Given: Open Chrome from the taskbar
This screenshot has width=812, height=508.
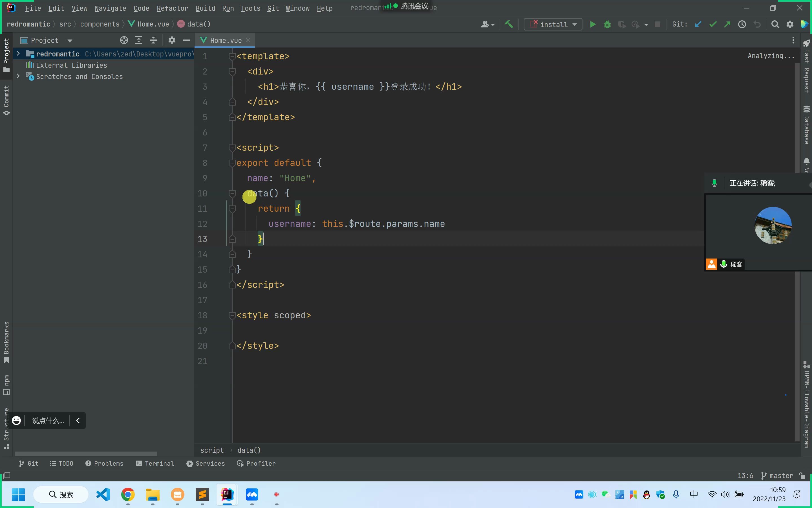Looking at the screenshot, I should tap(128, 494).
